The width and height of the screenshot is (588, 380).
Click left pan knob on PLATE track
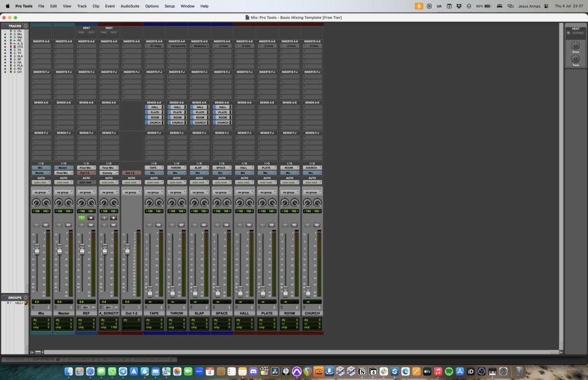click(262, 203)
